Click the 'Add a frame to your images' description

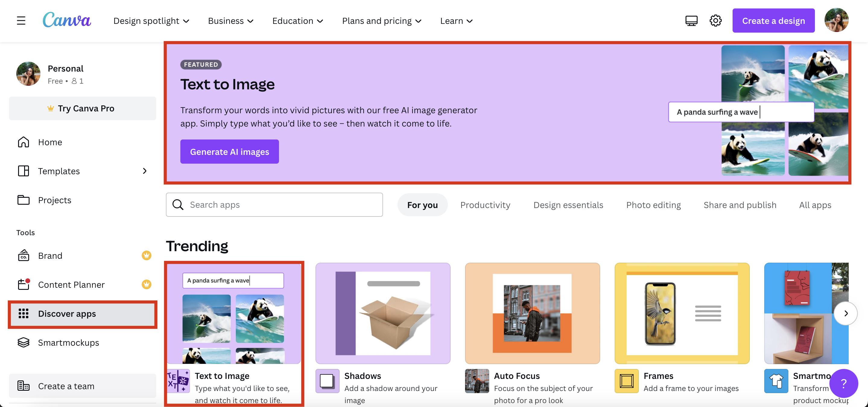(x=691, y=389)
